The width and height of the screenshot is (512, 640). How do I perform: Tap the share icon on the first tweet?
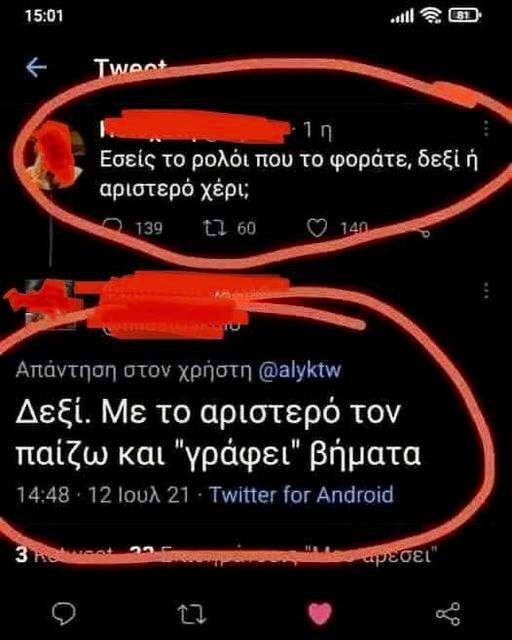425,233
